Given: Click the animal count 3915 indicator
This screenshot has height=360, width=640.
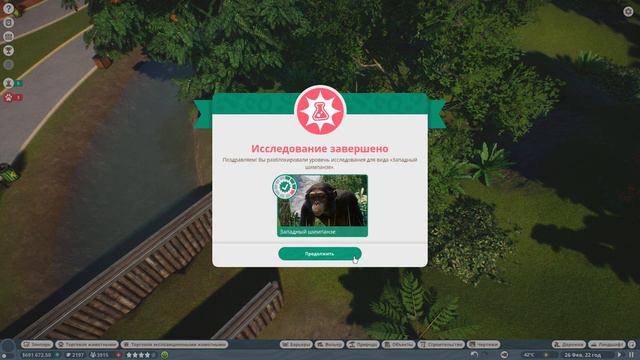Looking at the screenshot, I should coord(99,355).
